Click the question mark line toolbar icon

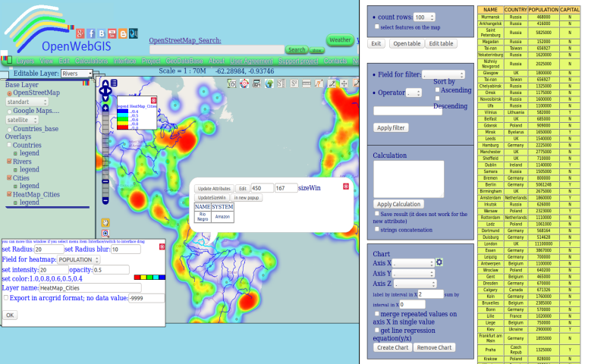coord(319,83)
